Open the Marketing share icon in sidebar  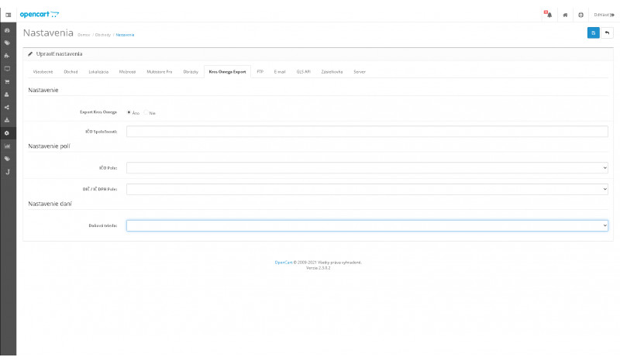(7, 107)
